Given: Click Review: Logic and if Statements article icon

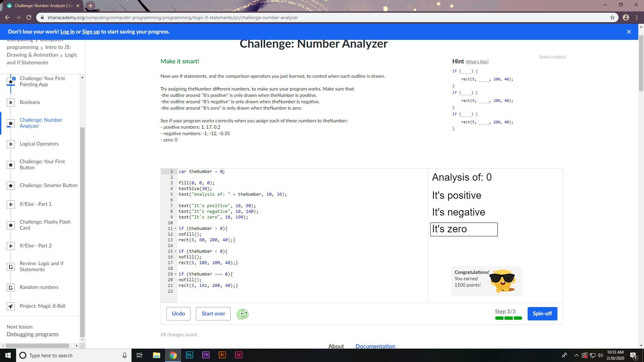Looking at the screenshot, I should point(11,267).
